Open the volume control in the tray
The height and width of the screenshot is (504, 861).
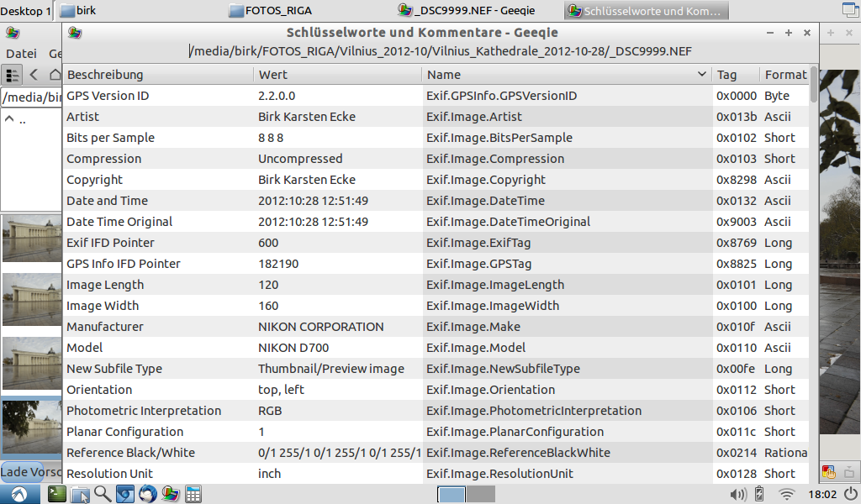coord(738,495)
